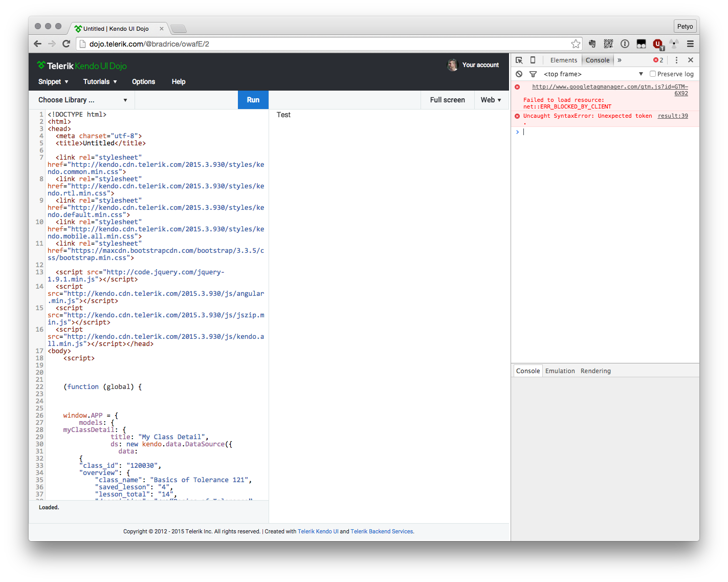Open the Choose Library dropdown

[x=82, y=100]
